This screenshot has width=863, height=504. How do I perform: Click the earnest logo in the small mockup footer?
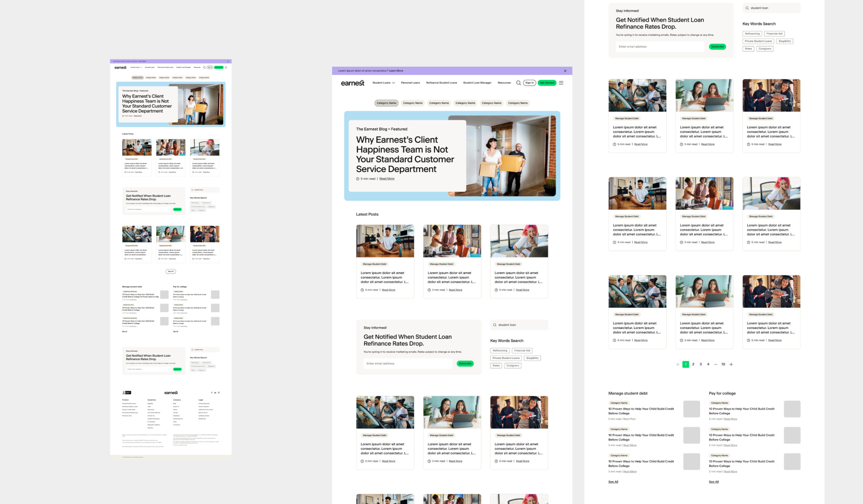[x=171, y=393]
